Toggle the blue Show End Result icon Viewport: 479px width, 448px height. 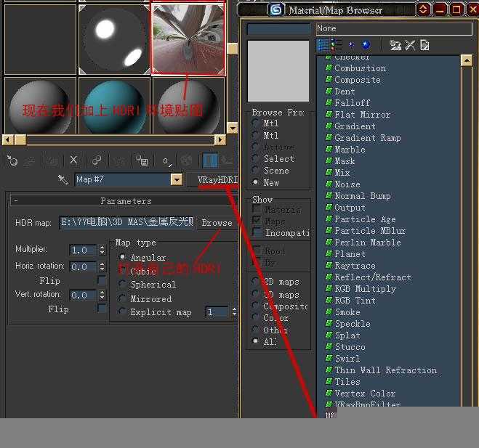pos(210,160)
